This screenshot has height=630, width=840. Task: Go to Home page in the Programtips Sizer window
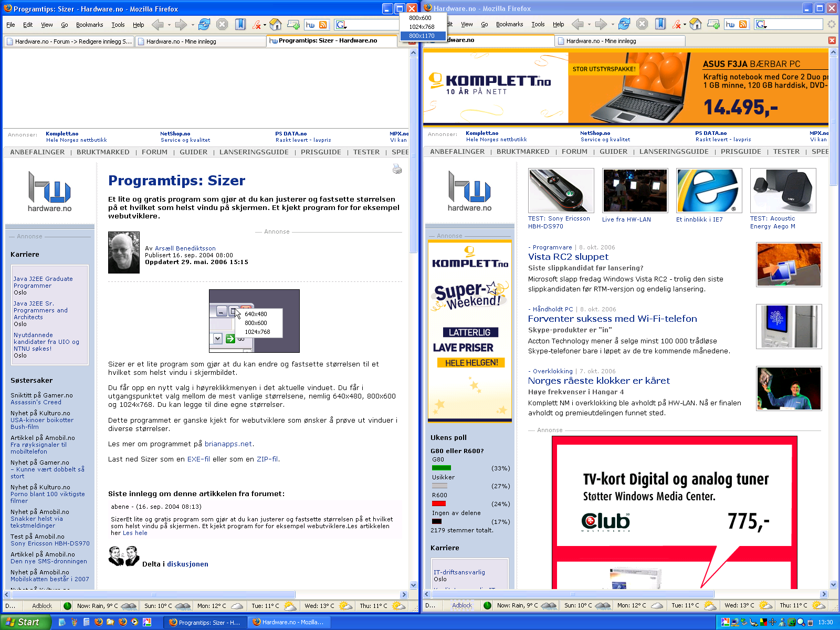(x=276, y=24)
